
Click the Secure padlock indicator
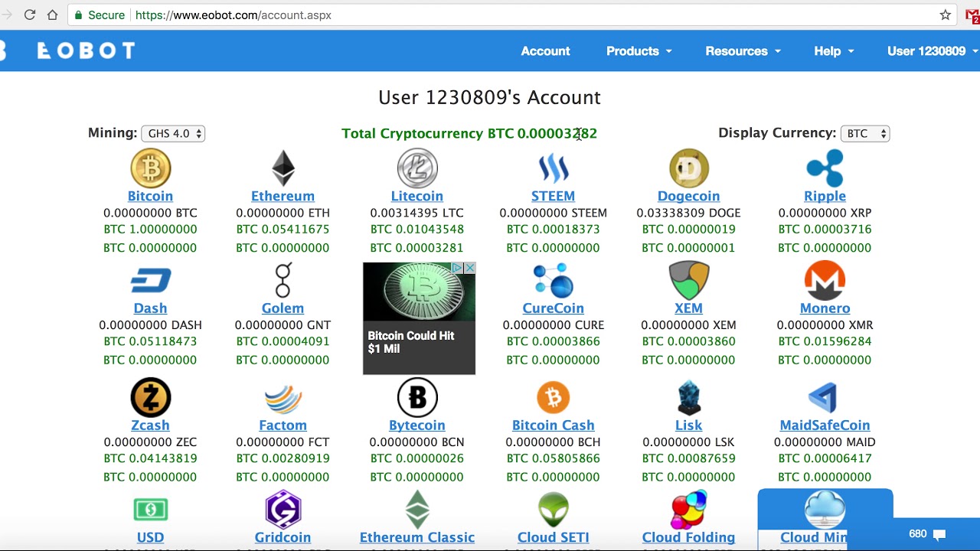100,15
